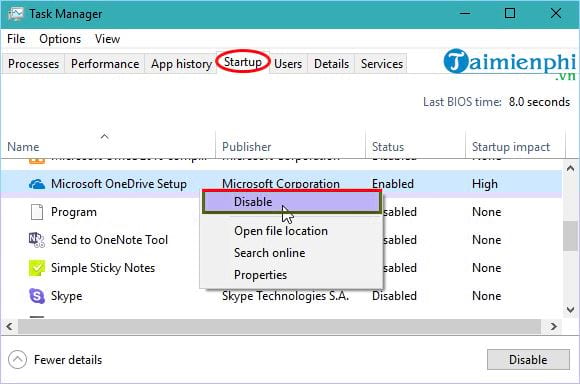Click the Fewer details label

point(68,360)
